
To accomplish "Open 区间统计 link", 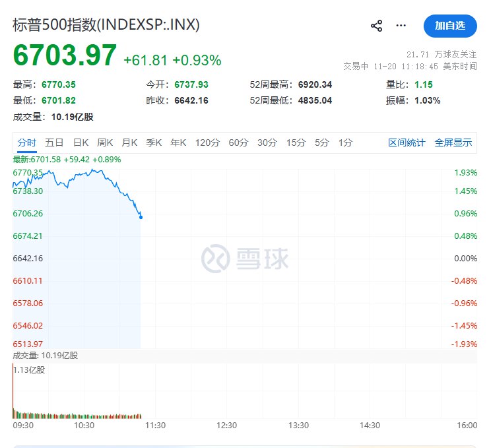I will point(407,143).
